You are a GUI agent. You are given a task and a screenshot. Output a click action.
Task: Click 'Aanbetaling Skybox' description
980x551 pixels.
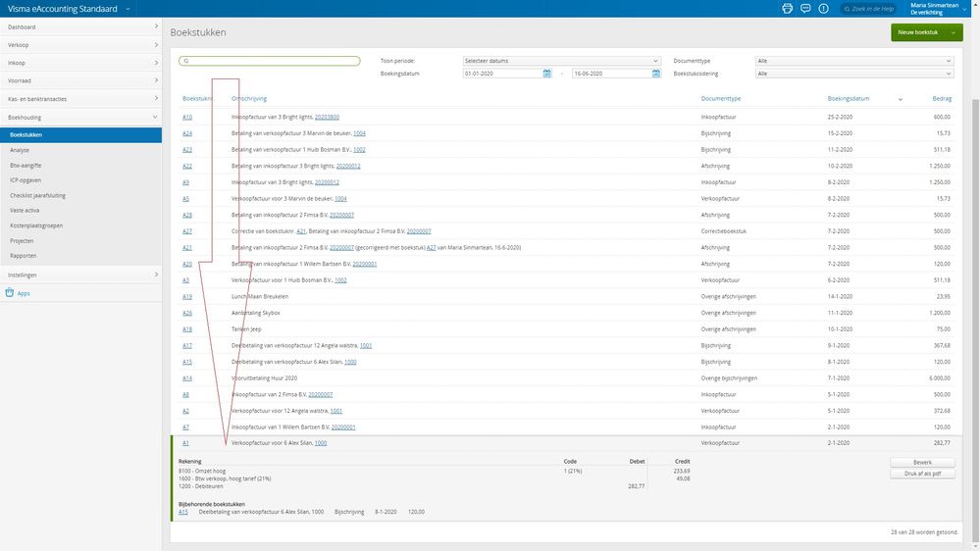(256, 313)
